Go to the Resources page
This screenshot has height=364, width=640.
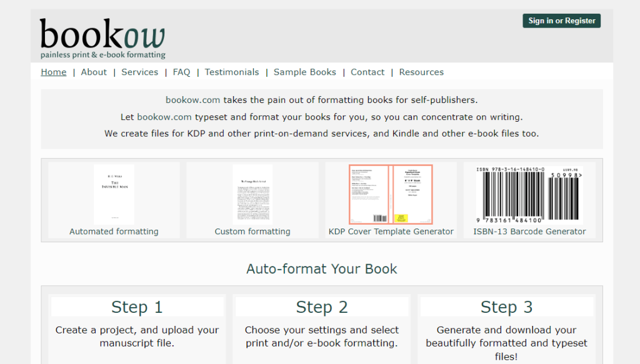pos(421,72)
